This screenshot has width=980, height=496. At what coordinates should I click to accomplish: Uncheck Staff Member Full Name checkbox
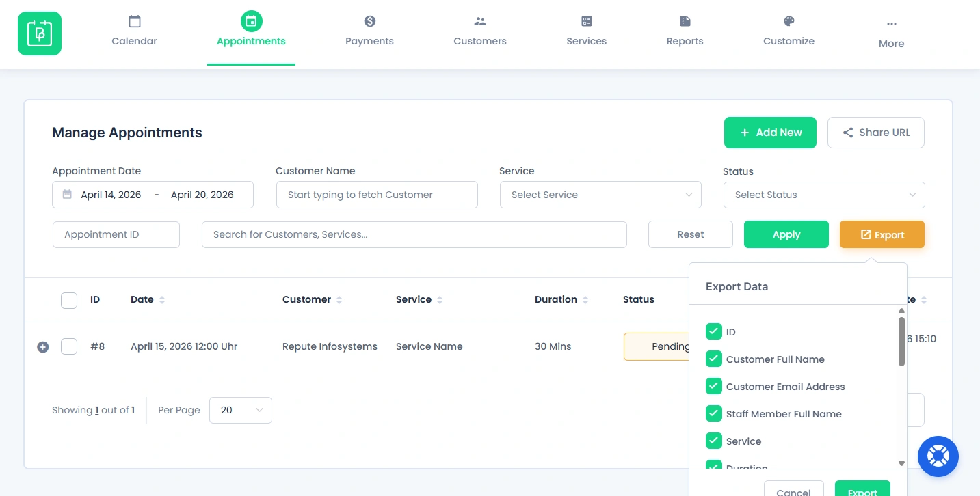click(x=714, y=413)
